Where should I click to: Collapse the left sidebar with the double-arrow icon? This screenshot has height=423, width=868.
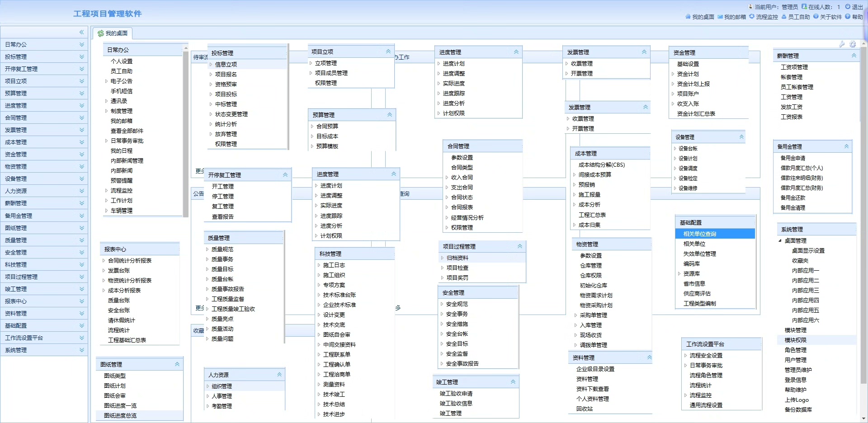[x=82, y=32]
